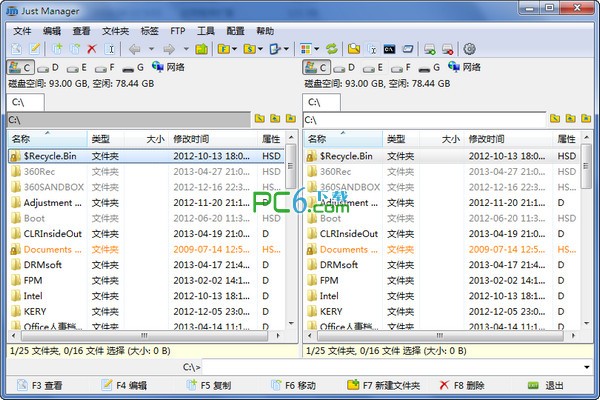Click the back arrow navigation icon
Viewport: 600px width, 400px height.
pyautogui.click(x=134, y=49)
